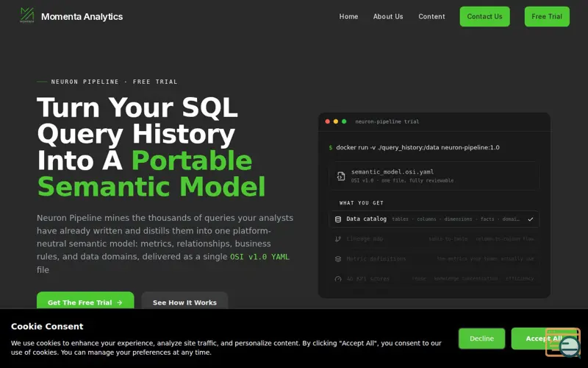Click the "Cookie Consent" heading
The image size is (588, 368).
coord(47,326)
